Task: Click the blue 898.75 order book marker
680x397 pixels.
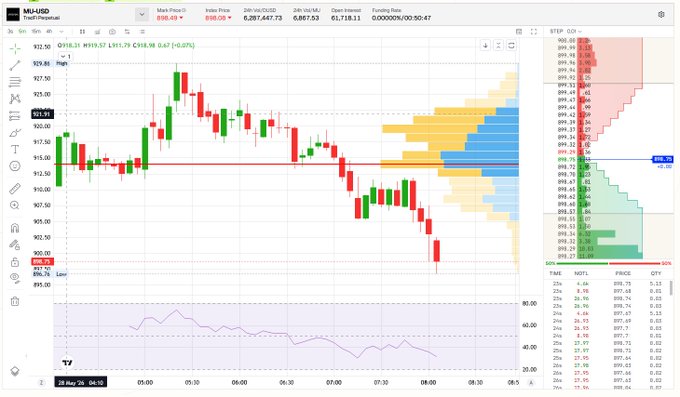Action: pyautogui.click(x=662, y=159)
